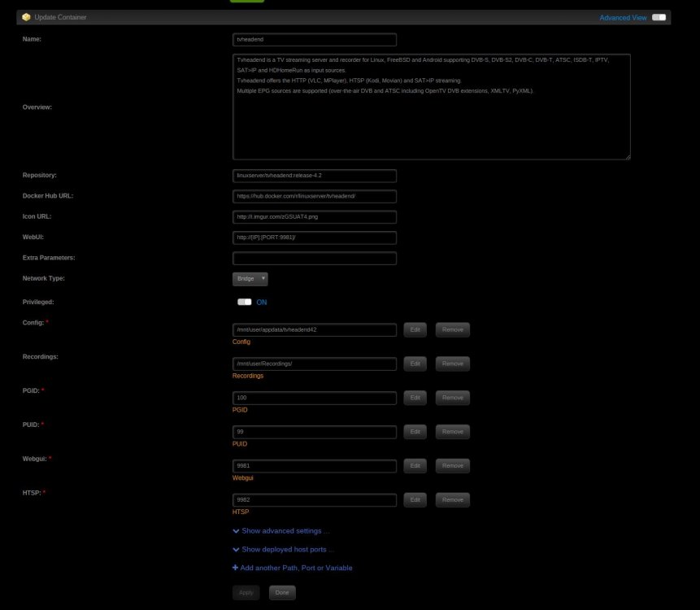Click plus icon for adding another Path
The height and width of the screenshot is (610, 700).
tap(235, 568)
